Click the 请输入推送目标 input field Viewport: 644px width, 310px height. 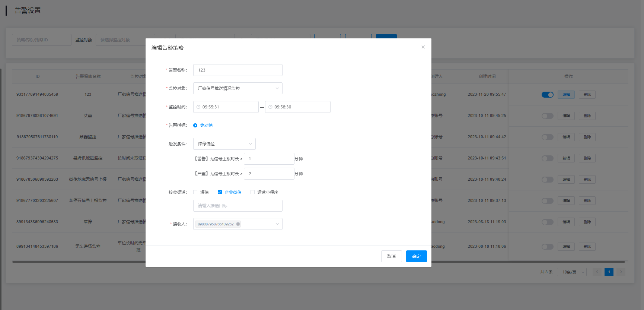point(237,206)
